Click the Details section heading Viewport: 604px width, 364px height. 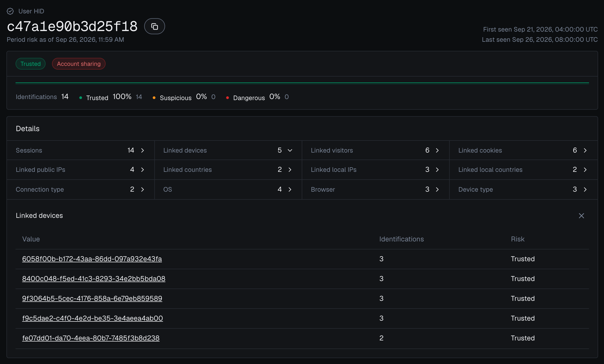click(x=28, y=129)
